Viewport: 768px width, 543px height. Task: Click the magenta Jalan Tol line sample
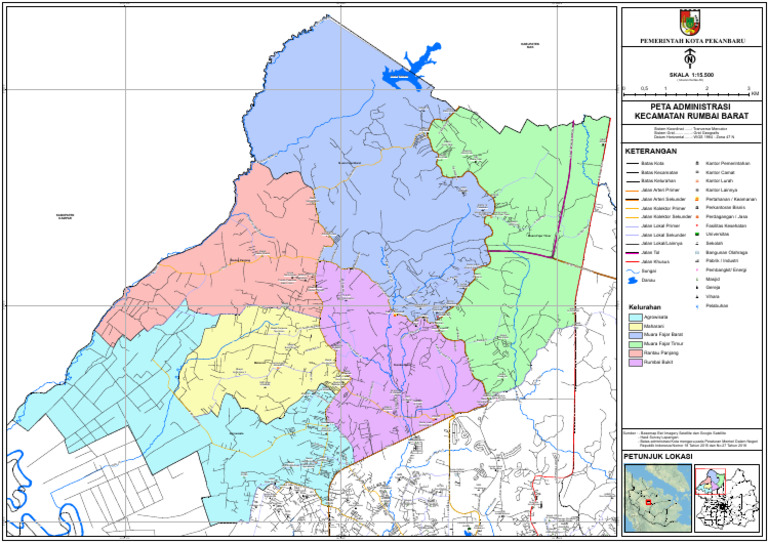632,253
